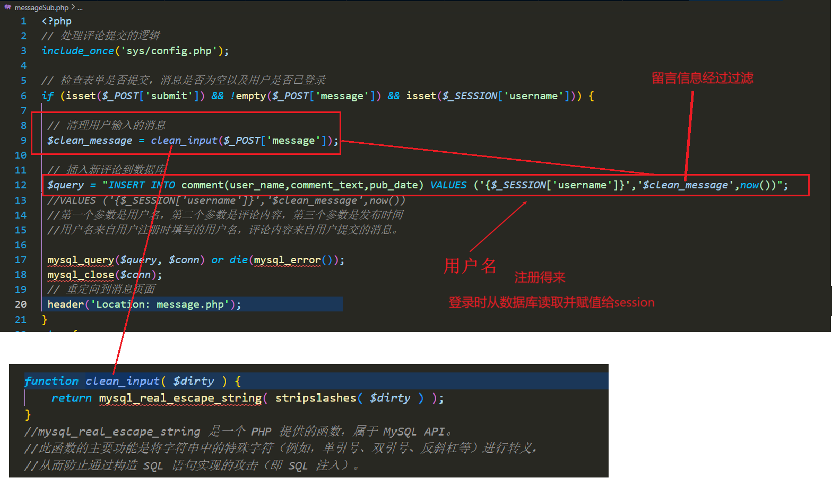Click the clean_input call on line 9
This screenshot has height=504, width=832.
click(x=184, y=141)
